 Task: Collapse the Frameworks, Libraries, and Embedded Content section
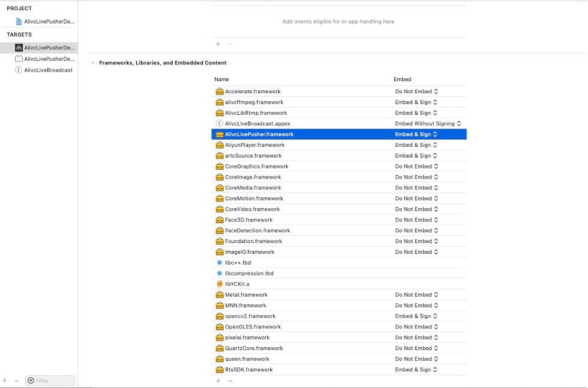click(93, 63)
